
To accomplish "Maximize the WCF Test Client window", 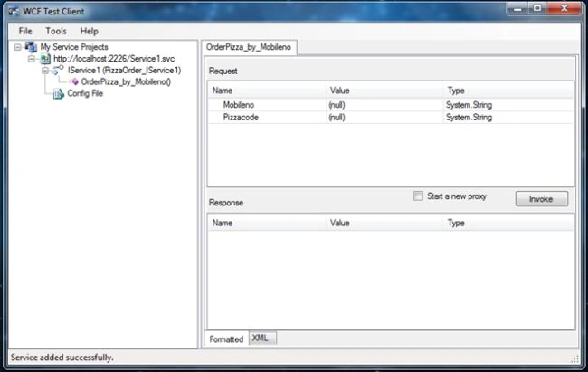I will point(537,8).
